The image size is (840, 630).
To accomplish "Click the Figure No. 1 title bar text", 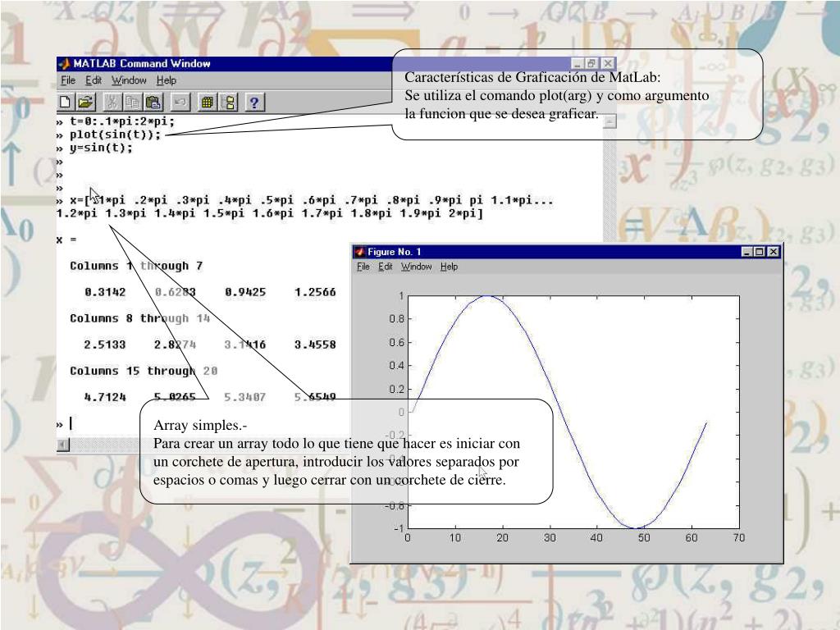I will coord(395,252).
